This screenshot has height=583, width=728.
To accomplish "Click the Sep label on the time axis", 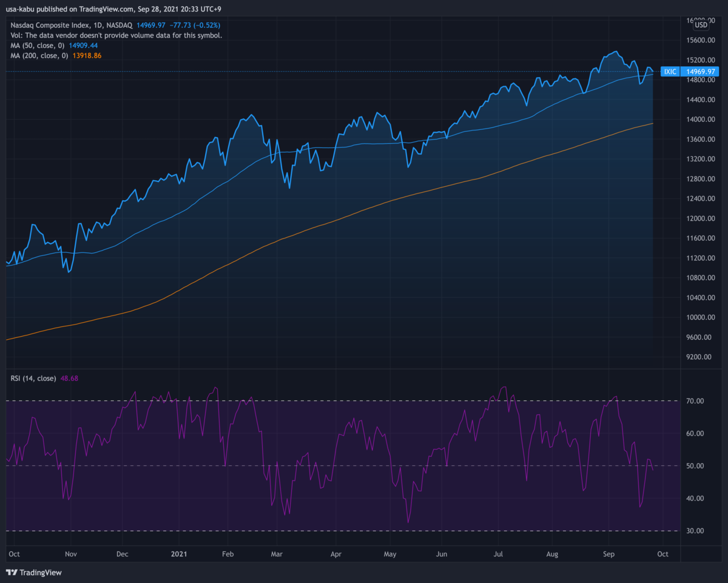I will point(609,554).
